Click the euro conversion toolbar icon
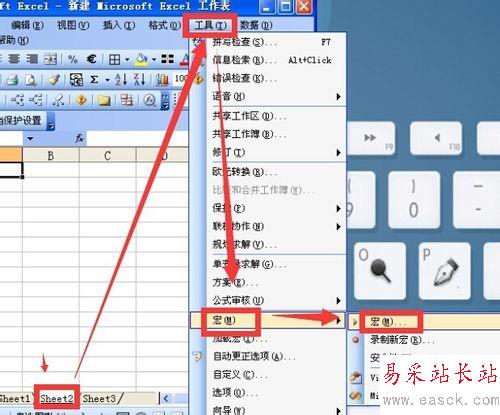The image size is (500, 415). [x=76, y=80]
